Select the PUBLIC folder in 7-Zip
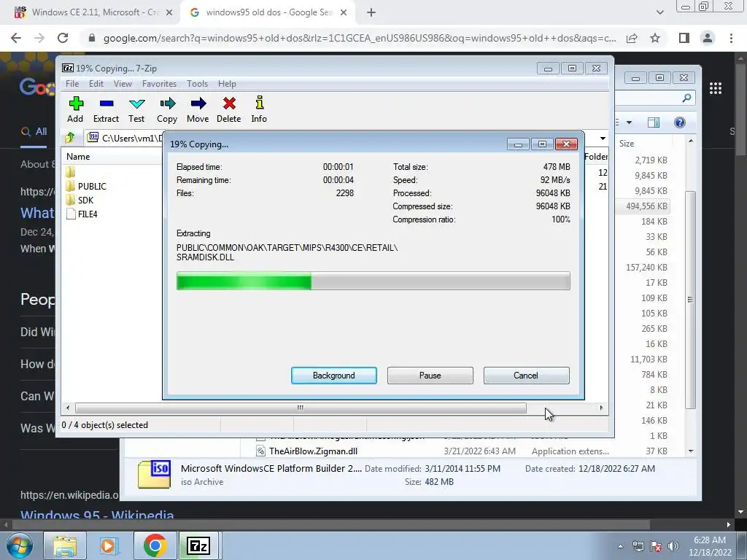 (86, 186)
